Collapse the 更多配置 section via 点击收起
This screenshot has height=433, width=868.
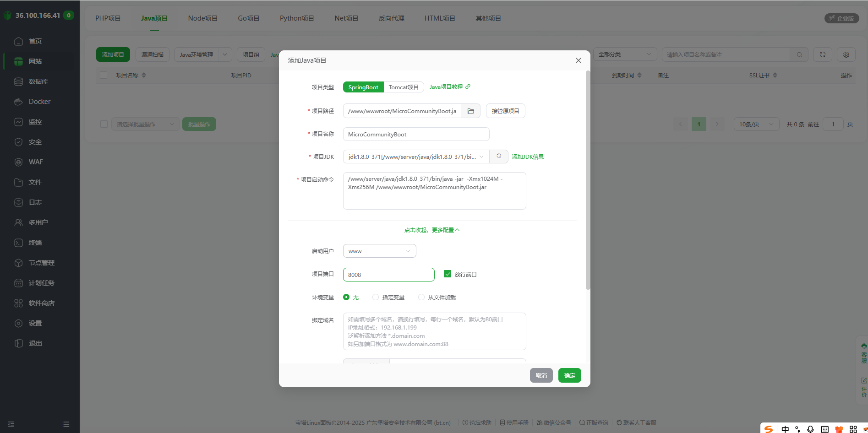click(431, 229)
